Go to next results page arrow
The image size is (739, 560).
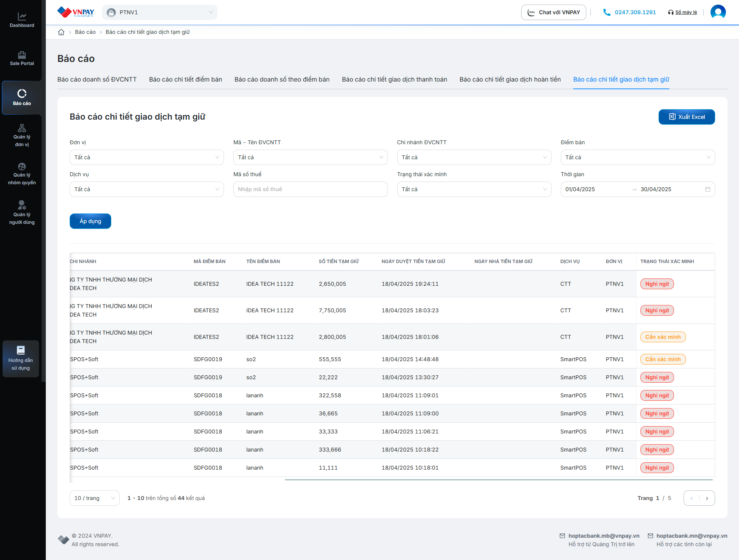707,498
